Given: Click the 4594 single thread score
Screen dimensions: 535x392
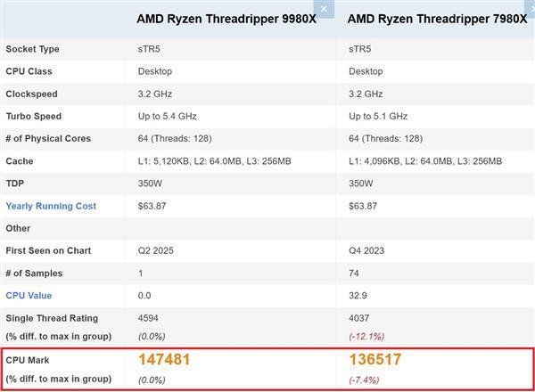Looking at the screenshot, I should point(149,318).
